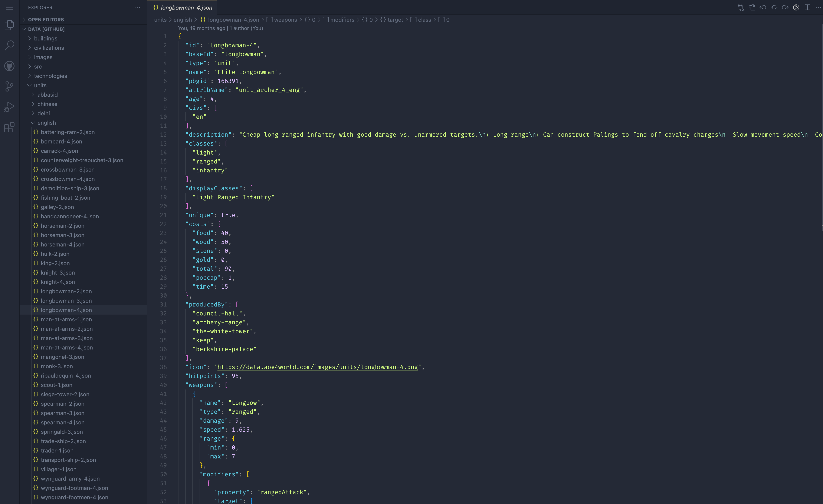The height and width of the screenshot is (504, 823).
Task: Collapse the english folder
Action: click(46, 123)
